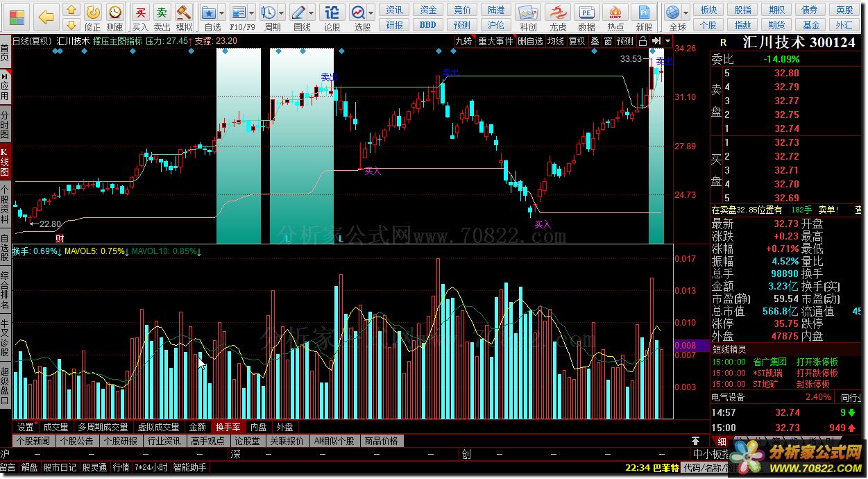Open the 个股新闻 stock news tab
The height and width of the screenshot is (479, 868).
click(x=33, y=441)
